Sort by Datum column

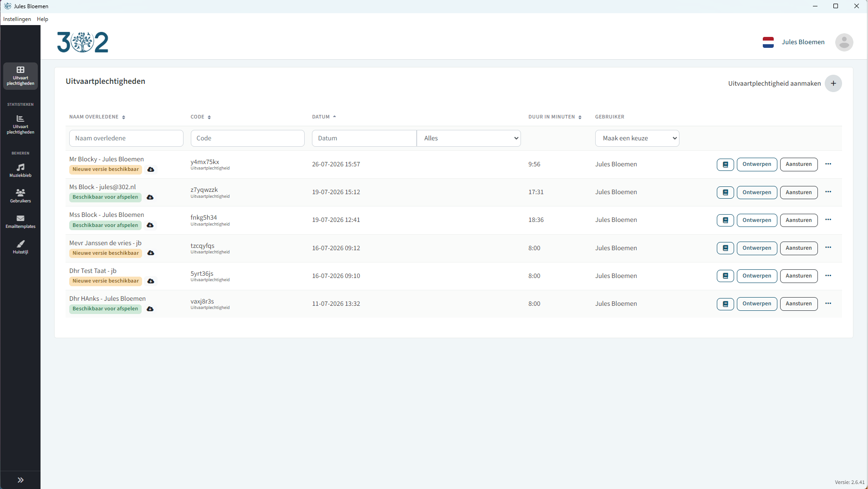(324, 117)
